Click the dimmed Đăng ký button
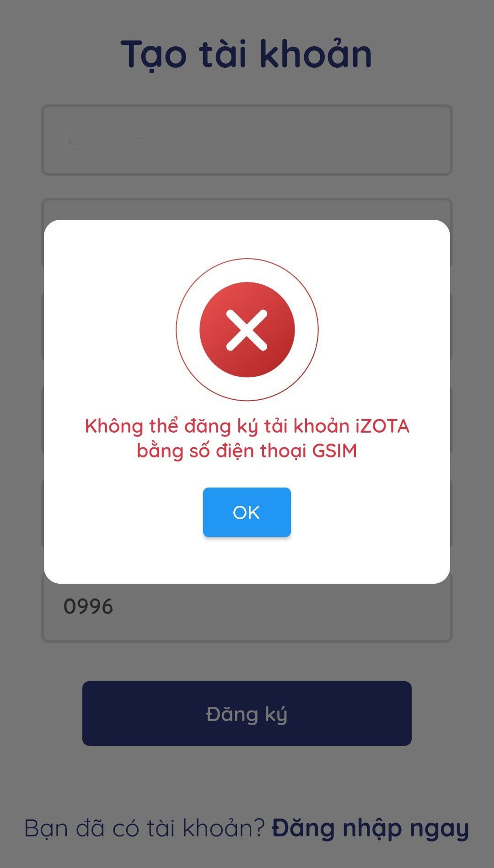This screenshot has height=868, width=494. [x=247, y=713]
